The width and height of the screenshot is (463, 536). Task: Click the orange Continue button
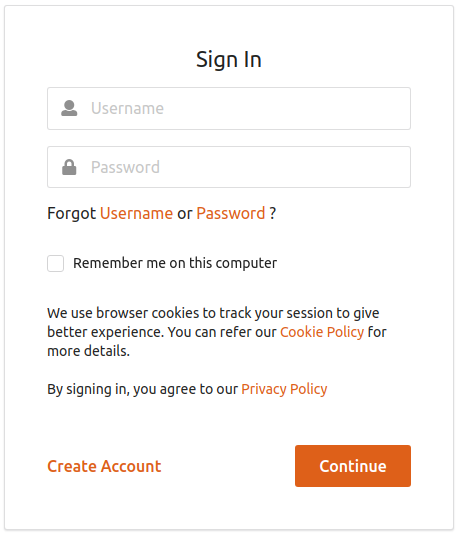click(x=353, y=466)
